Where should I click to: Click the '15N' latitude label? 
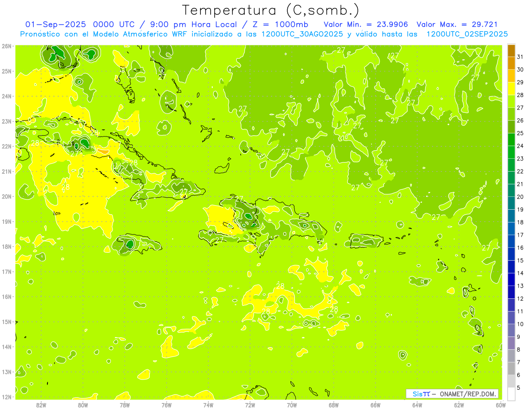pos(7,322)
